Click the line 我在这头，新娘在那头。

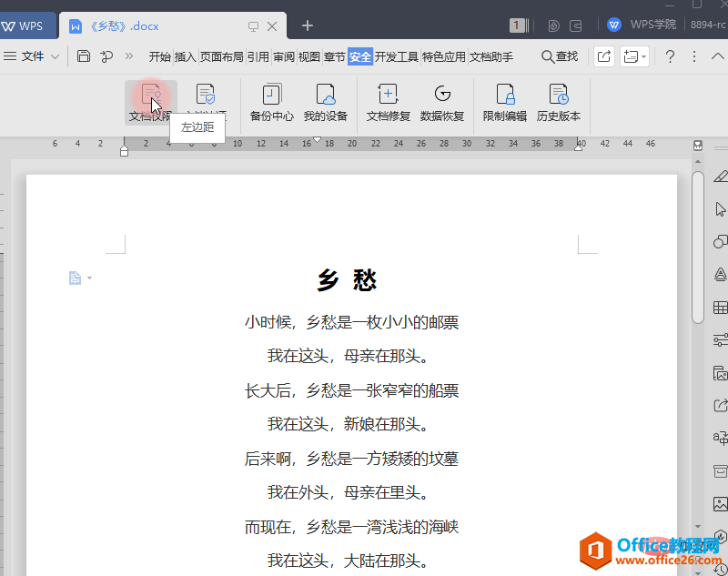click(348, 424)
